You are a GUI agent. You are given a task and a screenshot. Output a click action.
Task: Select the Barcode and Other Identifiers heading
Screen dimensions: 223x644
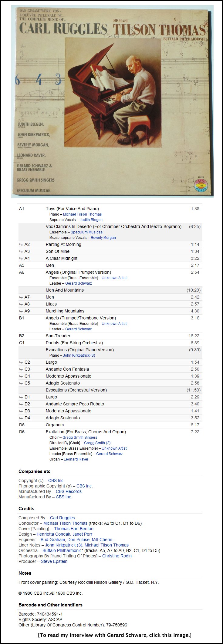coord(50,605)
